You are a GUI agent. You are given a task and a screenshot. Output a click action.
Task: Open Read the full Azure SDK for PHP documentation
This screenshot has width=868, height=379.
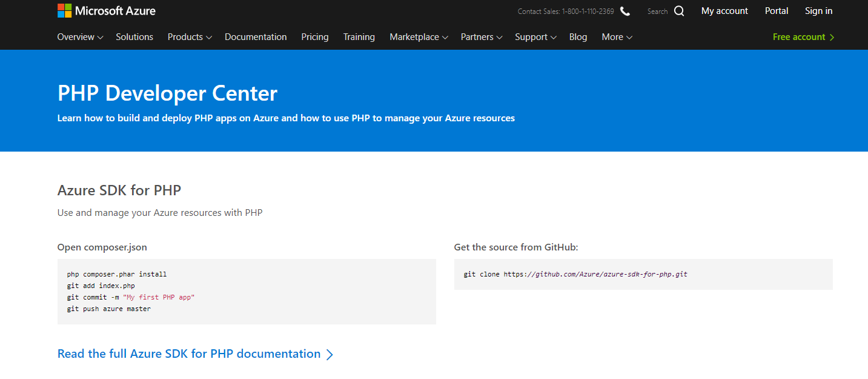click(189, 354)
